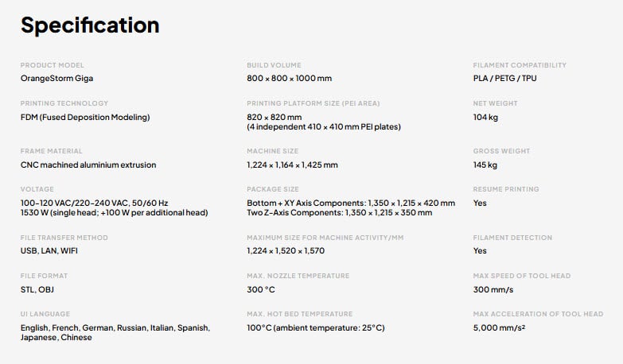This screenshot has width=623, height=364.
Task: Click the Build Volume label
Action: [274, 65]
